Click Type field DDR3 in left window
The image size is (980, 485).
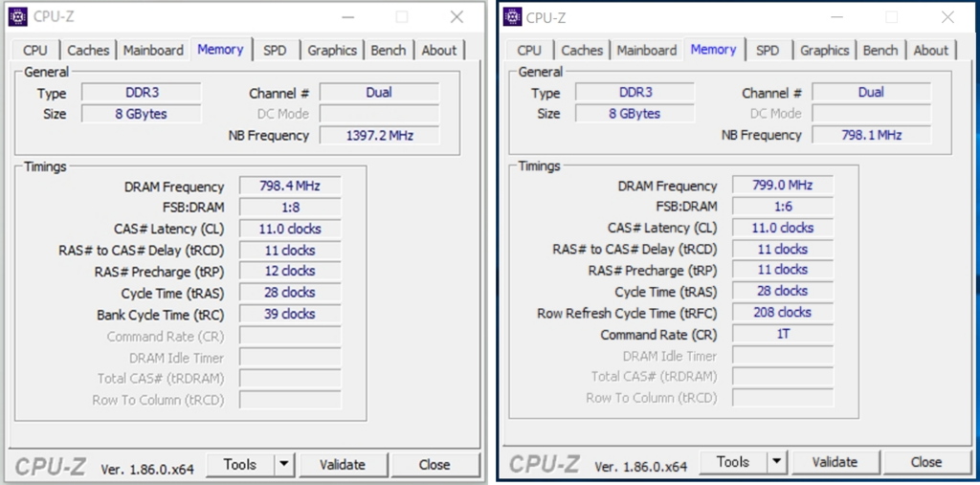click(x=142, y=93)
